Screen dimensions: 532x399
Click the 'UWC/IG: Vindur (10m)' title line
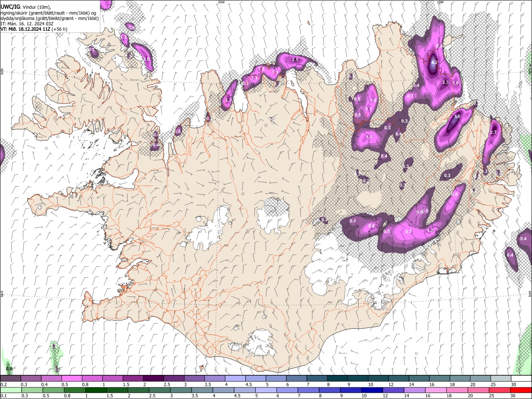point(25,7)
